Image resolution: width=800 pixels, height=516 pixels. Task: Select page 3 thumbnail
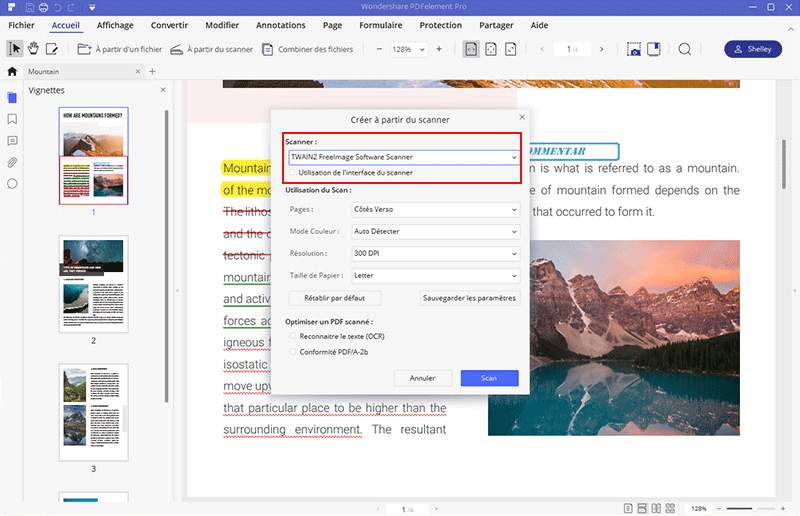point(93,412)
